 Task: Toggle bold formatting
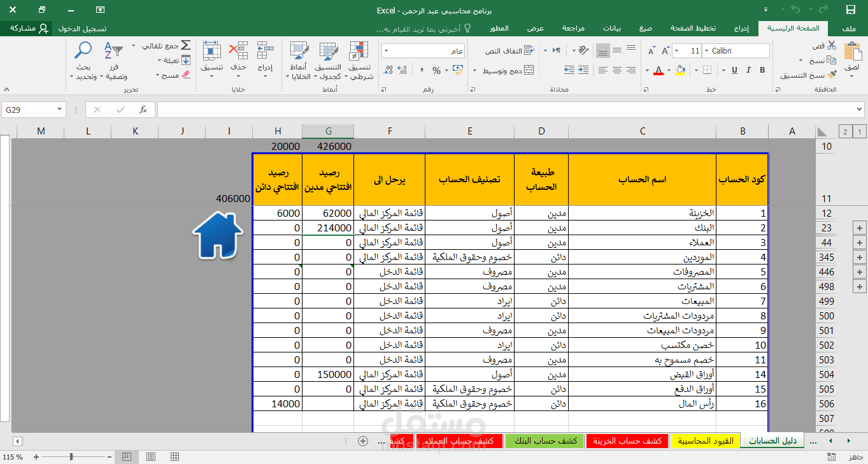tap(762, 70)
